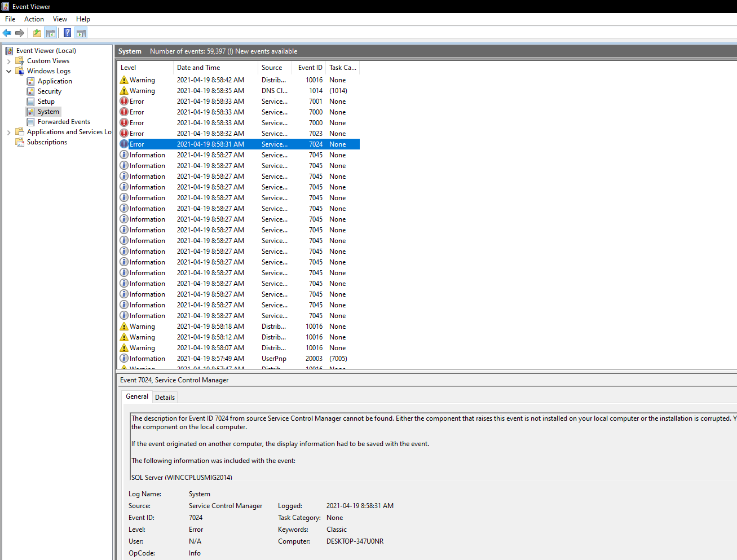This screenshot has height=560, width=737.
Task: Select Setup under Windows Logs
Action: click(46, 102)
